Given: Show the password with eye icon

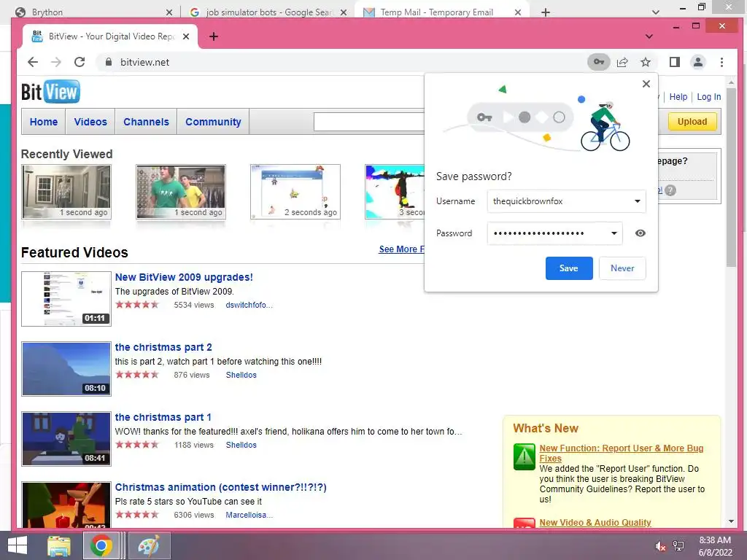Looking at the screenshot, I should [x=640, y=233].
